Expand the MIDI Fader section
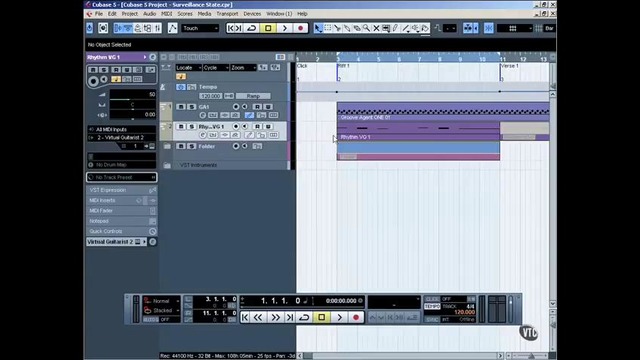Image resolution: width=640 pixels, height=360 pixels. pos(122,211)
